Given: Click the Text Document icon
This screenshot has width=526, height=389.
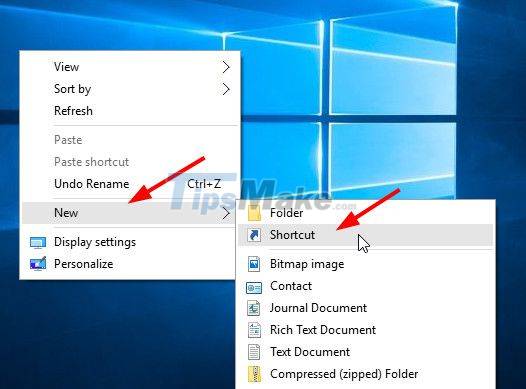Looking at the screenshot, I should (254, 352).
